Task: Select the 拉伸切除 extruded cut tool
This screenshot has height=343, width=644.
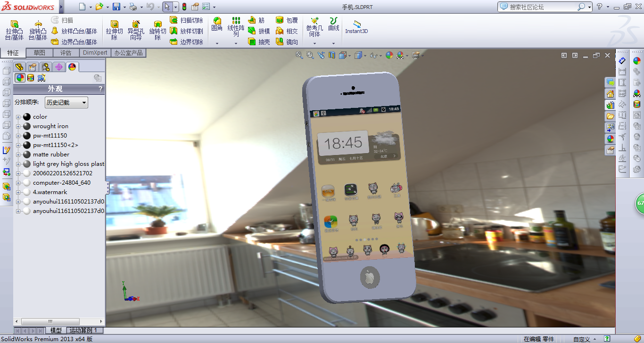Action: pos(114,30)
